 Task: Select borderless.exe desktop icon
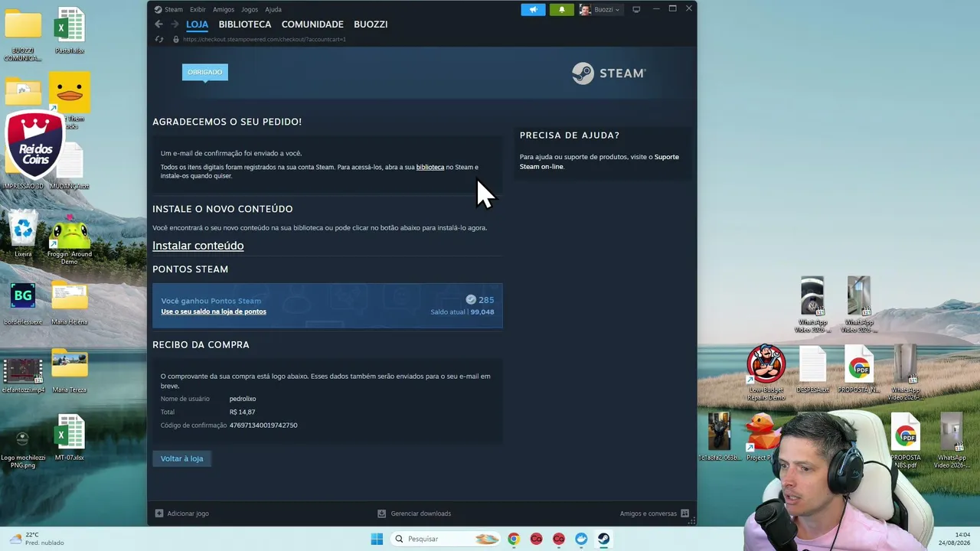pyautogui.click(x=23, y=304)
